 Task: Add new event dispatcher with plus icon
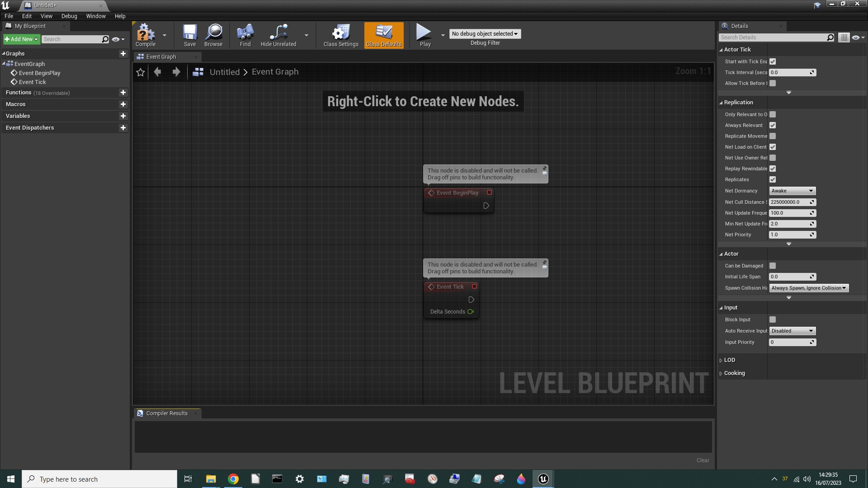click(x=123, y=127)
